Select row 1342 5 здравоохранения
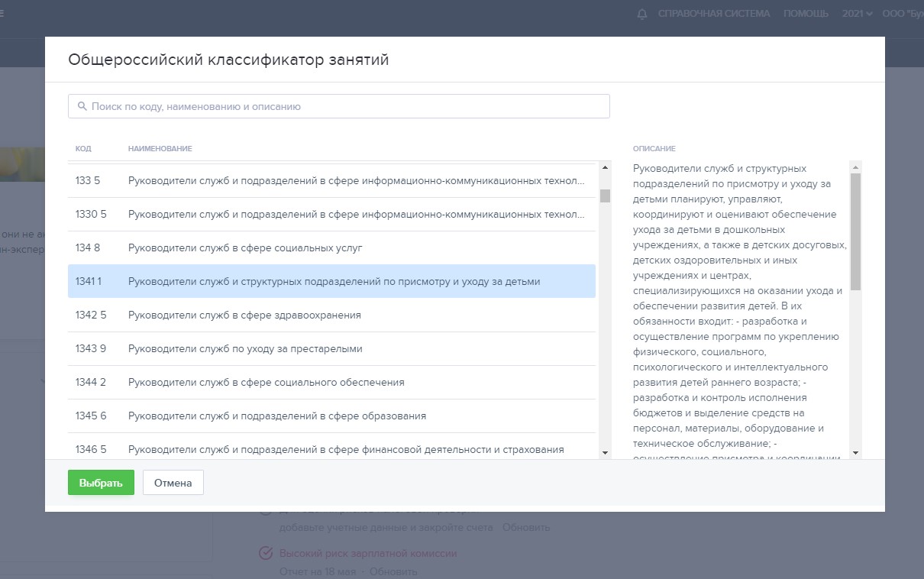Viewport: 924px width, 579px height. click(331, 315)
